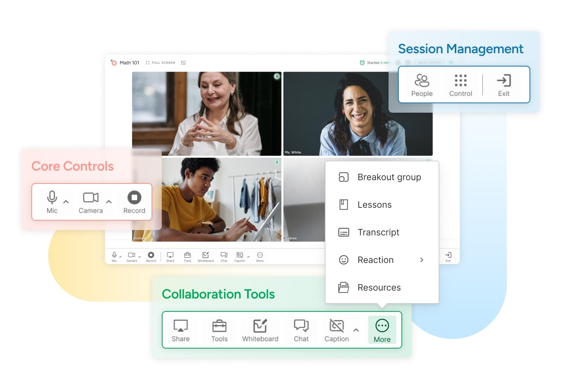The image size is (564, 392).
Task: Click the highlighted More button in Collaboration Tools
Action: (x=382, y=330)
